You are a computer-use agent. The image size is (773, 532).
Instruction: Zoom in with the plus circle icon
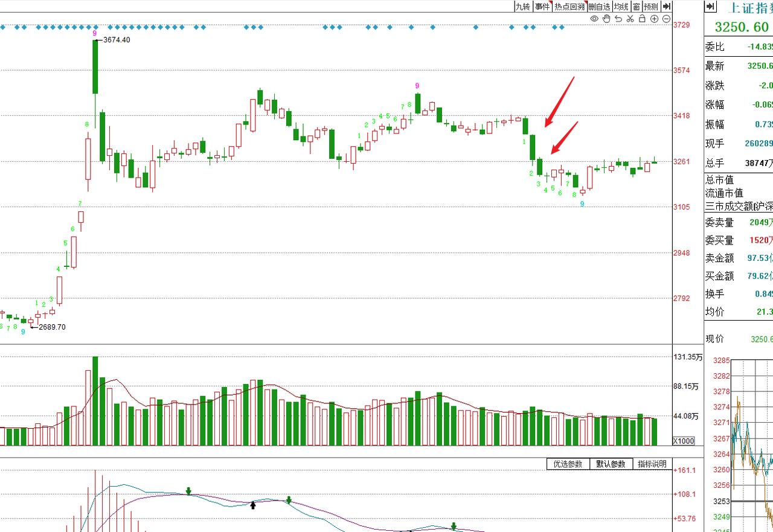click(654, 19)
